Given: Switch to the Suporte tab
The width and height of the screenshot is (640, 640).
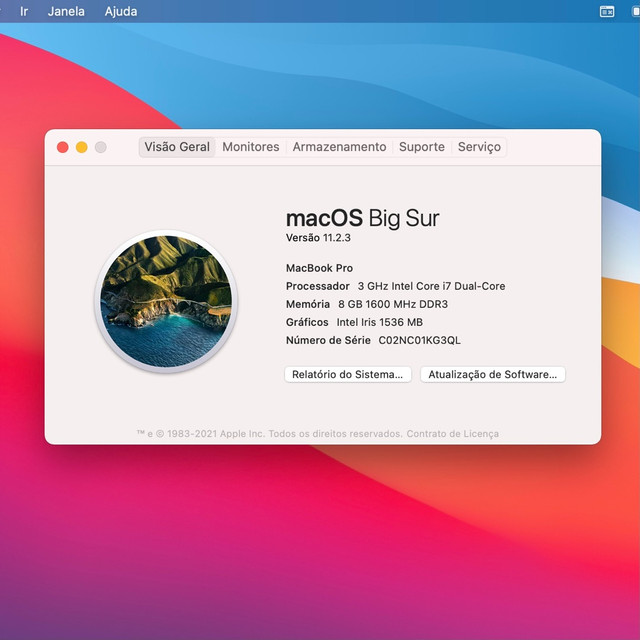Looking at the screenshot, I should point(422,147).
